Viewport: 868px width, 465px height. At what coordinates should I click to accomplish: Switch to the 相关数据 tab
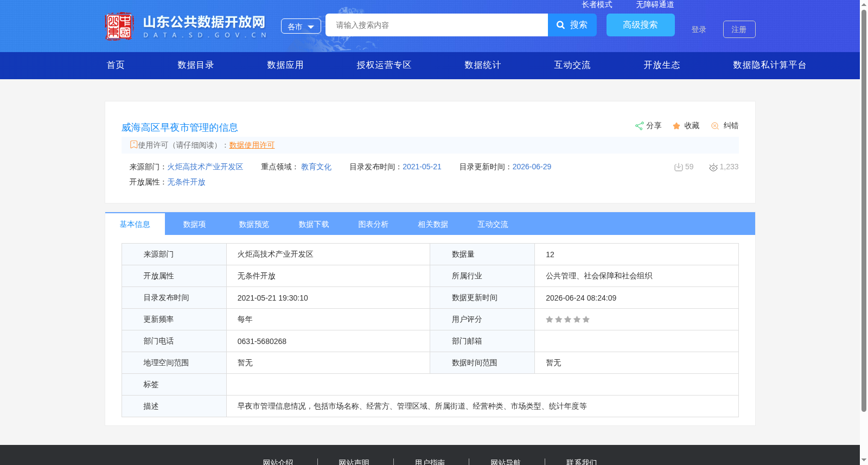[x=433, y=224]
